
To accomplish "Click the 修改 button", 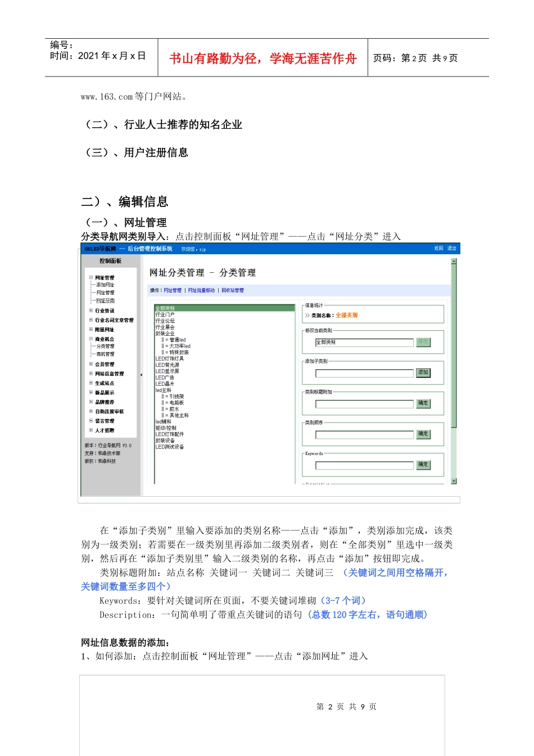I will 423,342.
